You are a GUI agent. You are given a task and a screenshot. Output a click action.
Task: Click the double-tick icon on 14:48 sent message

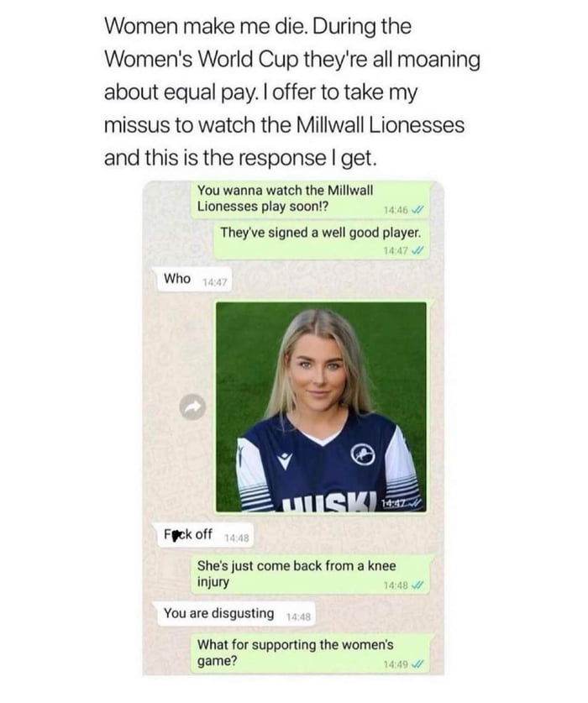coord(417,585)
